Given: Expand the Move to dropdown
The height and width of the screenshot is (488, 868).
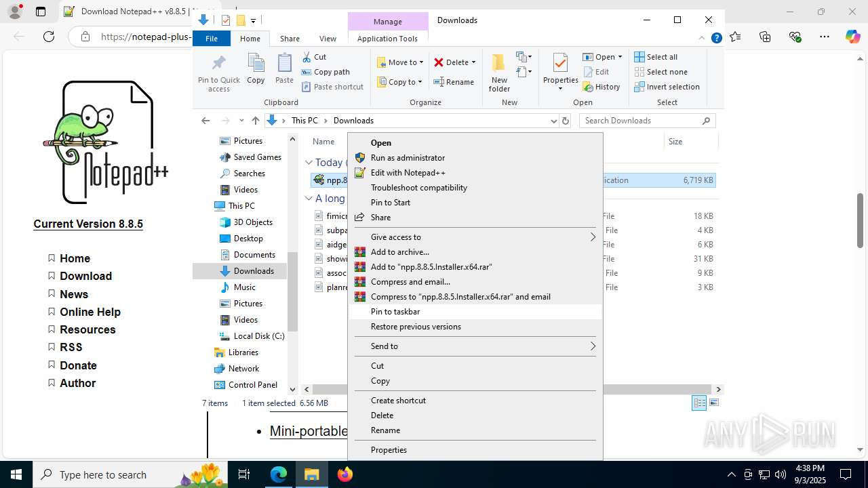Looking at the screenshot, I should coord(421,62).
